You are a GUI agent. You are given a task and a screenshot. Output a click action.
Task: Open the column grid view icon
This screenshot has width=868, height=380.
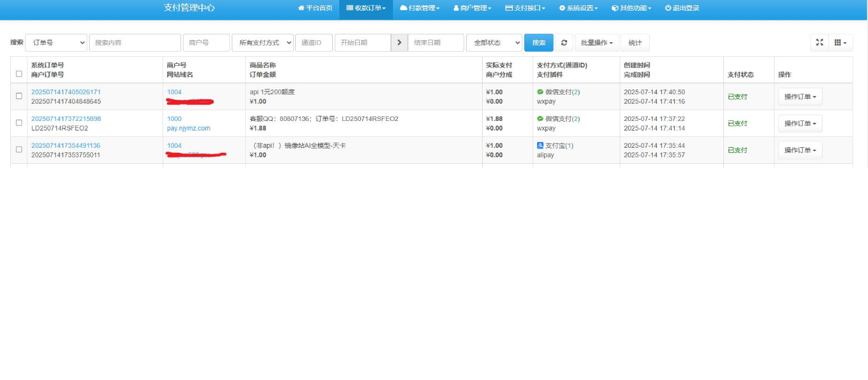(x=840, y=42)
